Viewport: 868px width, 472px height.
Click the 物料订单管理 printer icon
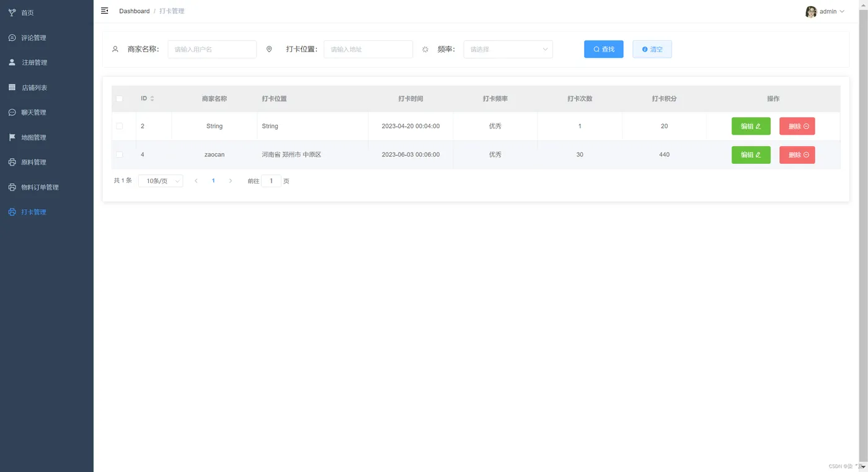click(x=12, y=187)
